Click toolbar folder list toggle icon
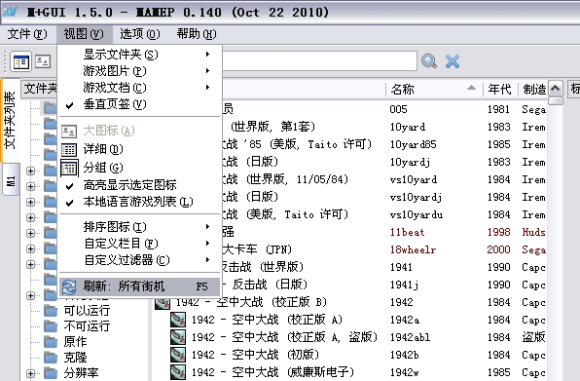 pyautogui.click(x=21, y=61)
